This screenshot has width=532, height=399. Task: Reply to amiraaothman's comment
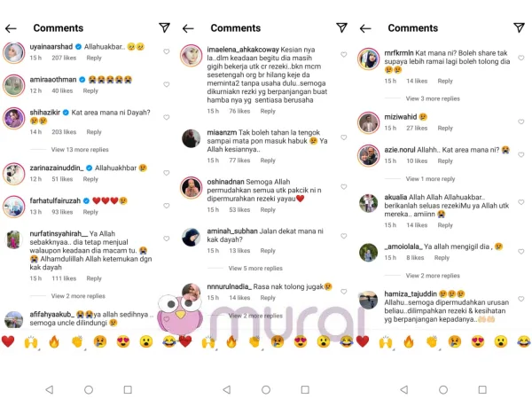tap(90, 91)
